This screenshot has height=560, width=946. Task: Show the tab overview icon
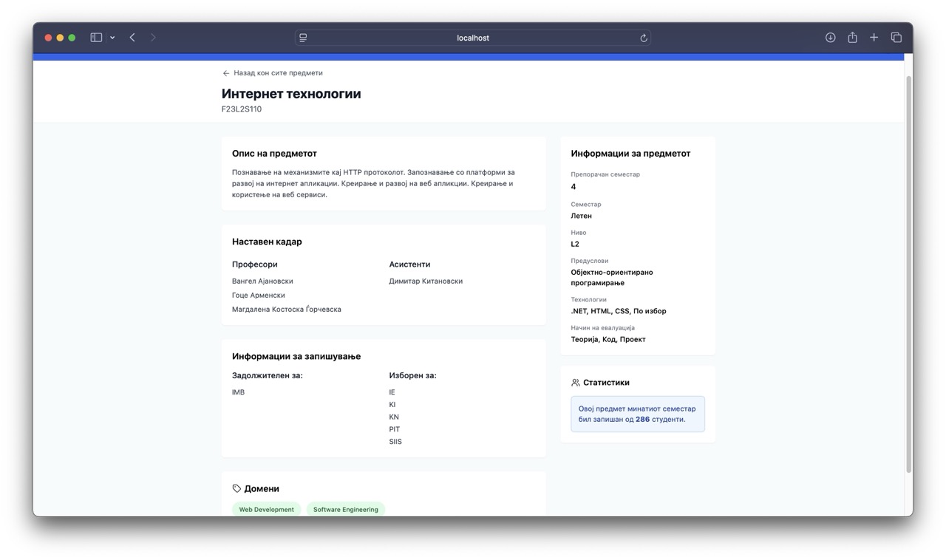(896, 38)
